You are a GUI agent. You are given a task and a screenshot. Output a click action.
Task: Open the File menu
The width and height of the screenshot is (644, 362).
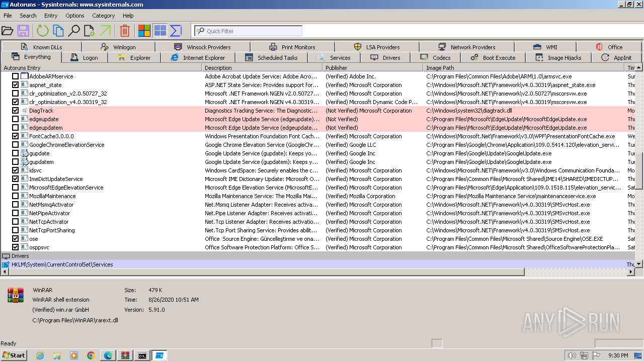point(8,16)
